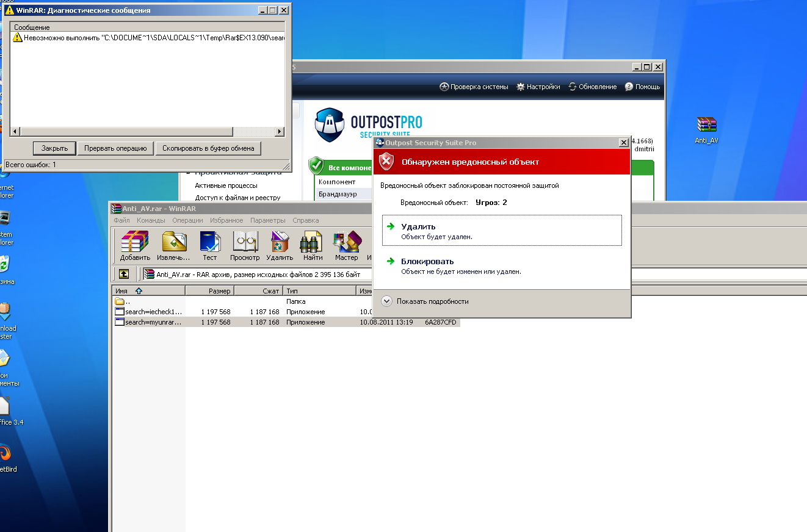The image size is (807, 532).
Task: Sort file list by Packed (Сжат) column
Action: pyautogui.click(x=259, y=291)
